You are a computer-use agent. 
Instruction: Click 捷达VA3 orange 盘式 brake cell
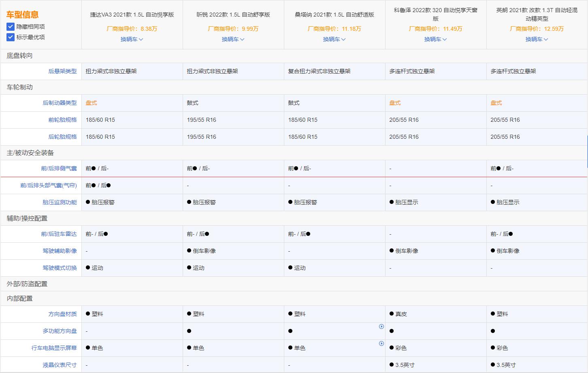point(91,103)
